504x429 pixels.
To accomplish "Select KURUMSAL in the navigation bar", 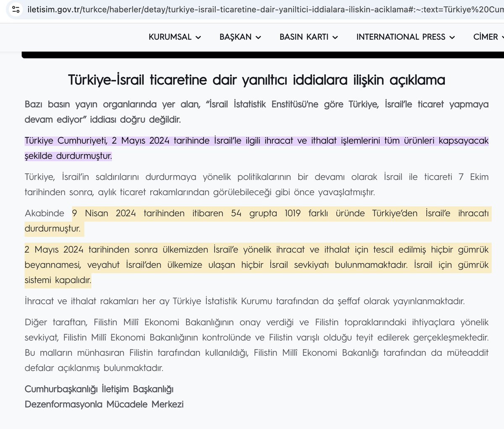I will coord(170,37).
